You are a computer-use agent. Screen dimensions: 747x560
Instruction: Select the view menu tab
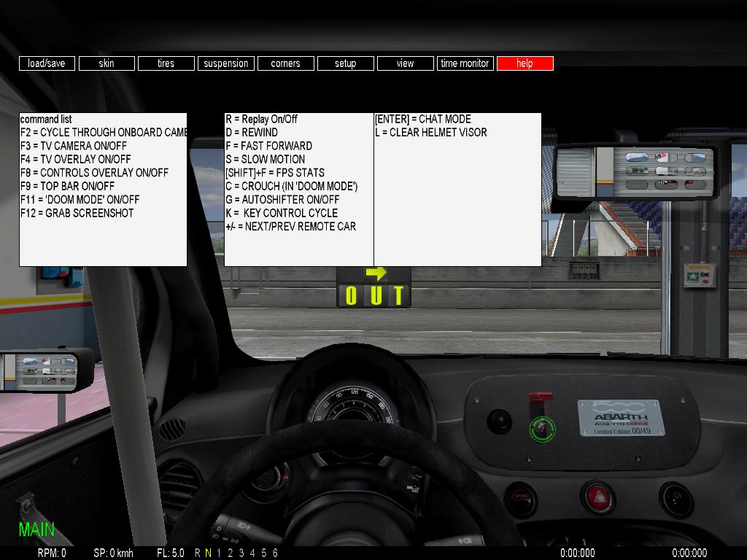pyautogui.click(x=405, y=63)
